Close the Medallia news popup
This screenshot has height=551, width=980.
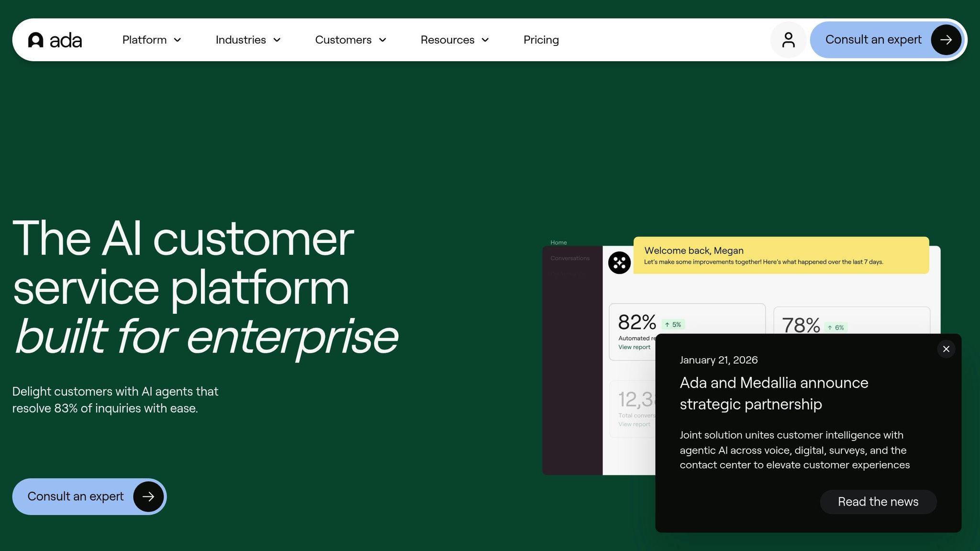pyautogui.click(x=946, y=349)
